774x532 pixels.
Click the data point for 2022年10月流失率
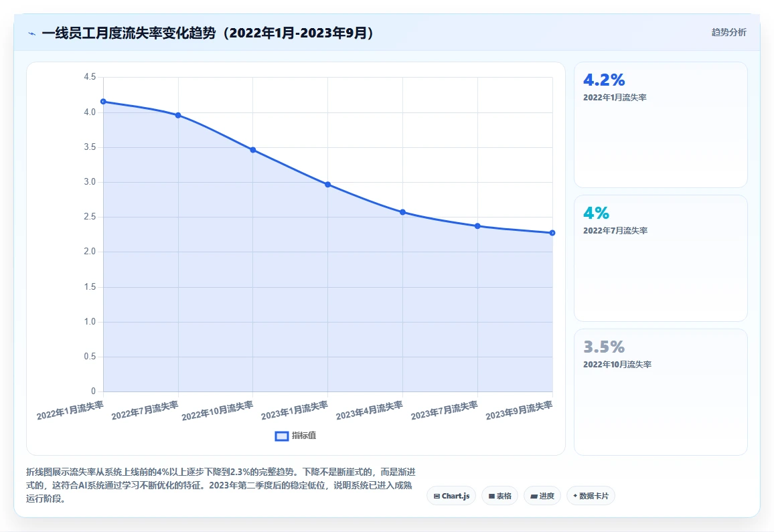click(252, 150)
